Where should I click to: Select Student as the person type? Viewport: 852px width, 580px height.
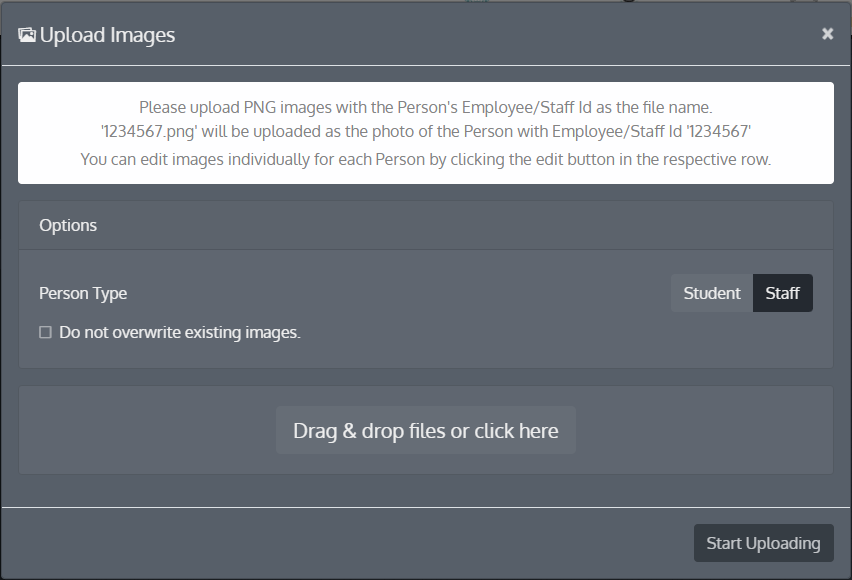[711, 293]
